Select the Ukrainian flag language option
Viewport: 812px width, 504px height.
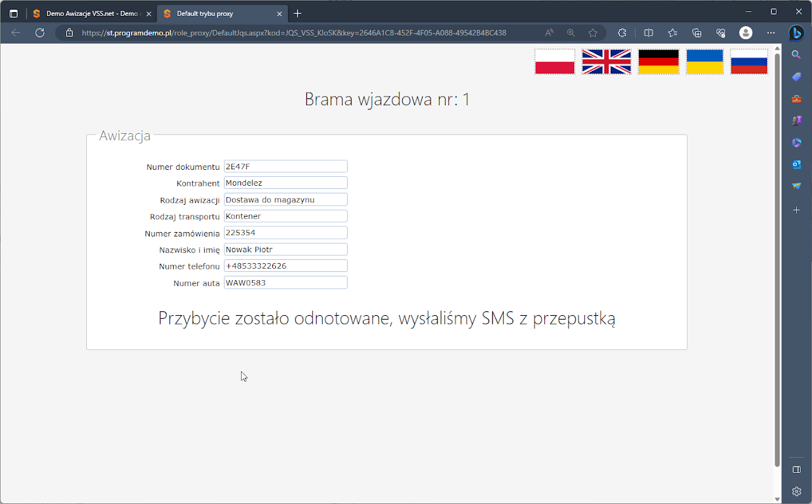[704, 61]
